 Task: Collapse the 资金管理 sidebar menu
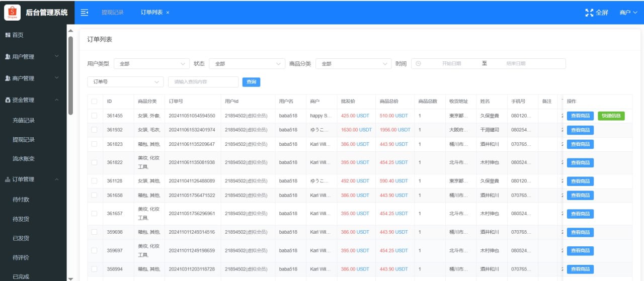(x=33, y=100)
